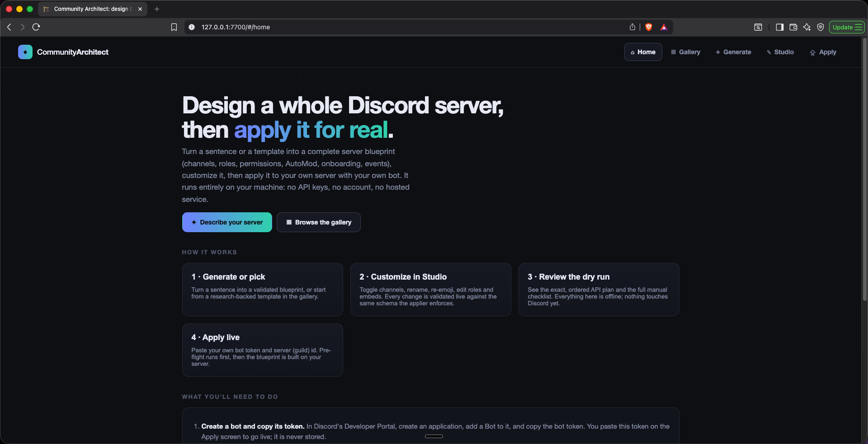This screenshot has width=868, height=444.
Task: Reload the page
Action: [36, 27]
